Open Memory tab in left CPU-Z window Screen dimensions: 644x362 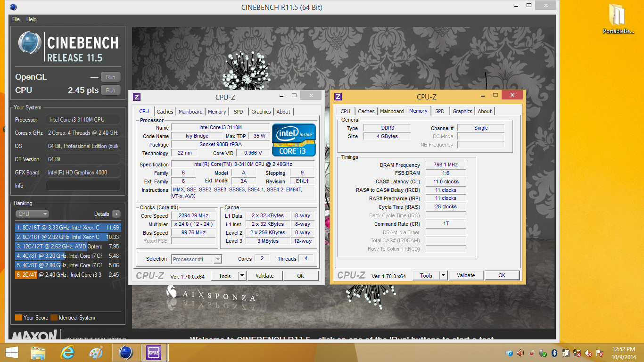click(x=217, y=112)
